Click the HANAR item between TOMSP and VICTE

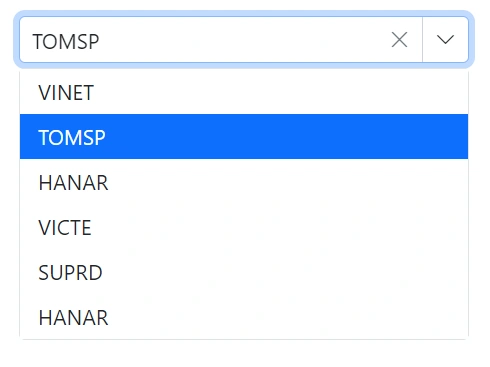coord(244,182)
